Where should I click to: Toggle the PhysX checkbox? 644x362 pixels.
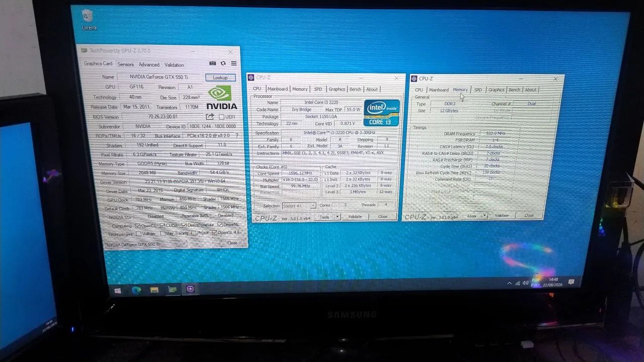pos(194,233)
